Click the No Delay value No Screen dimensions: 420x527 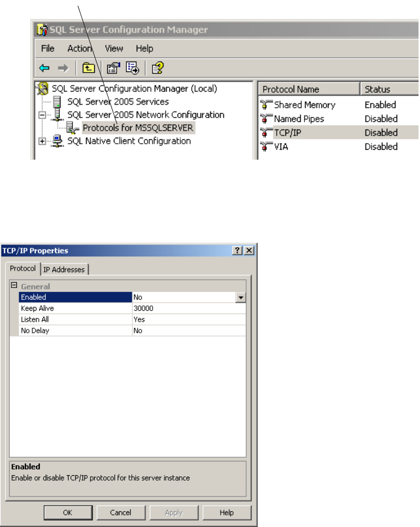coord(137,330)
